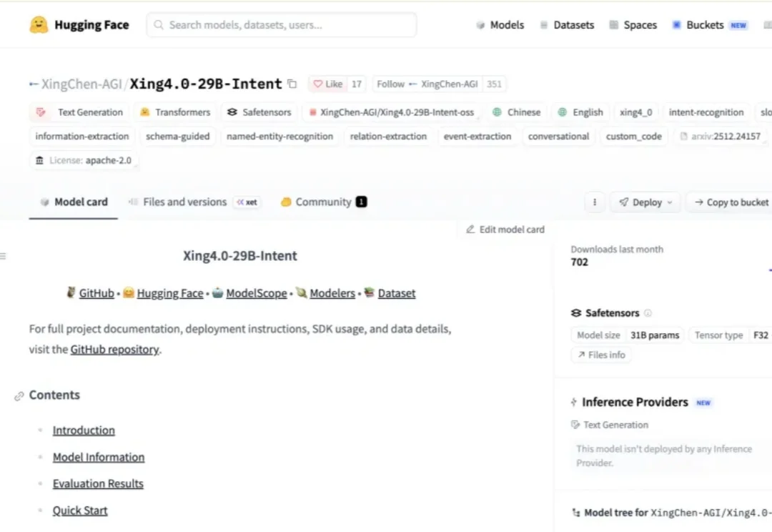Jump to Evaluation Results section
This screenshot has width=772, height=532.
(98, 483)
